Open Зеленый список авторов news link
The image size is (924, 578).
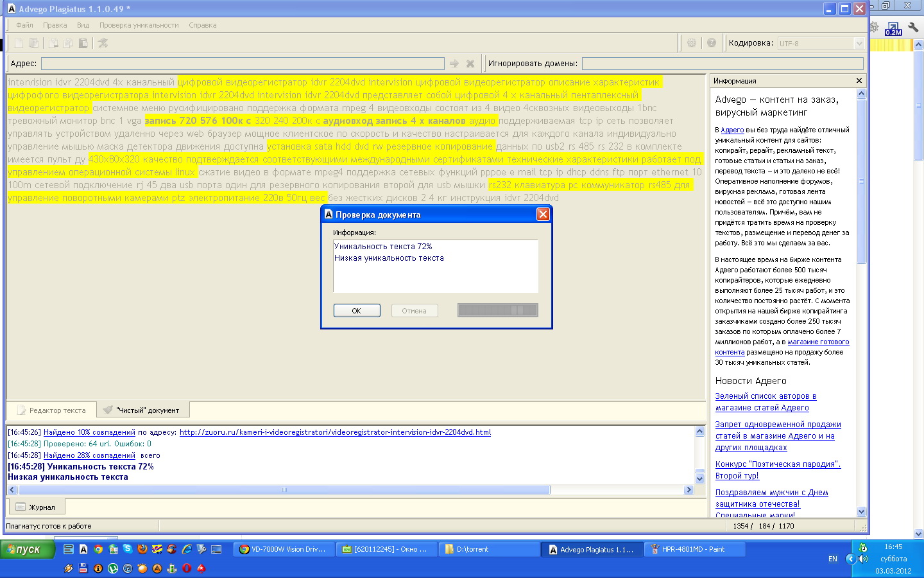tap(766, 402)
